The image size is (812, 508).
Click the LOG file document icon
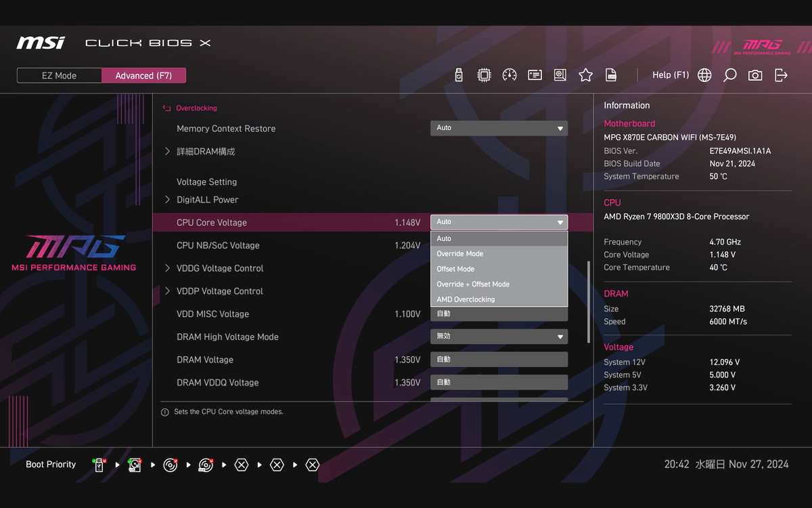point(611,75)
